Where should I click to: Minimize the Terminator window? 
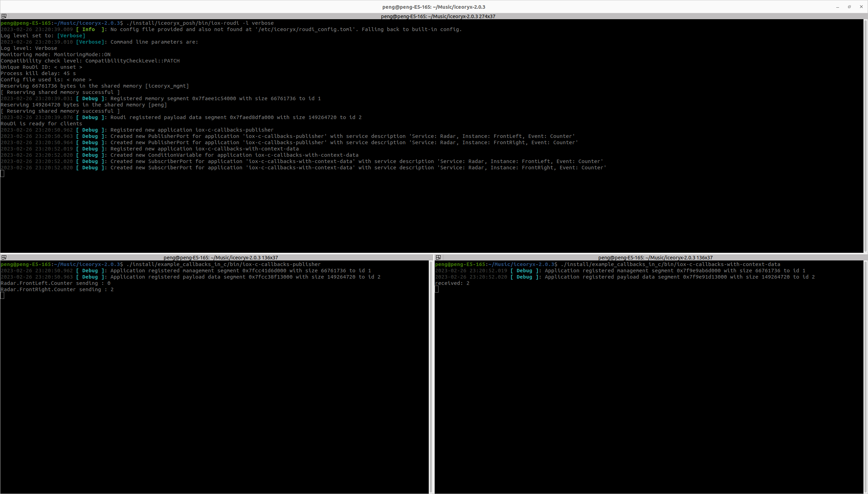pyautogui.click(x=838, y=7)
